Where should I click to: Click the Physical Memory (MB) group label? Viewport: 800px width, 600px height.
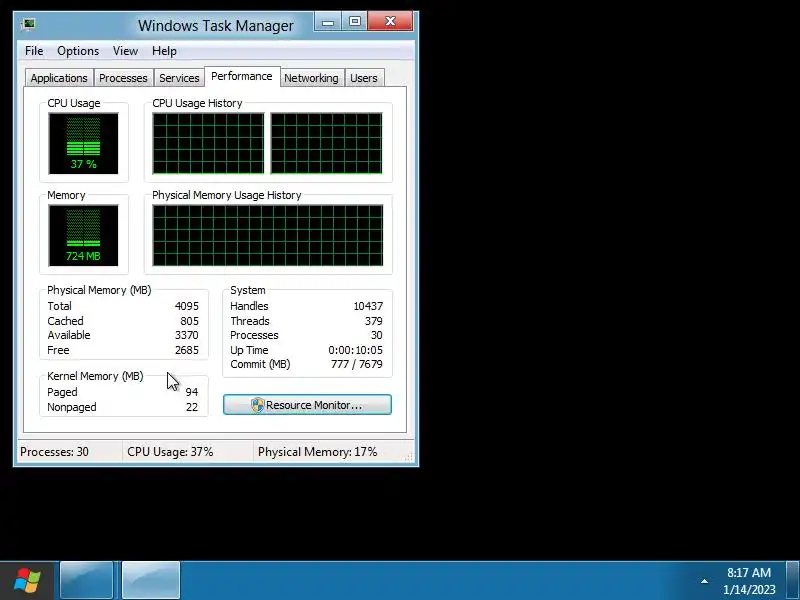[99, 290]
